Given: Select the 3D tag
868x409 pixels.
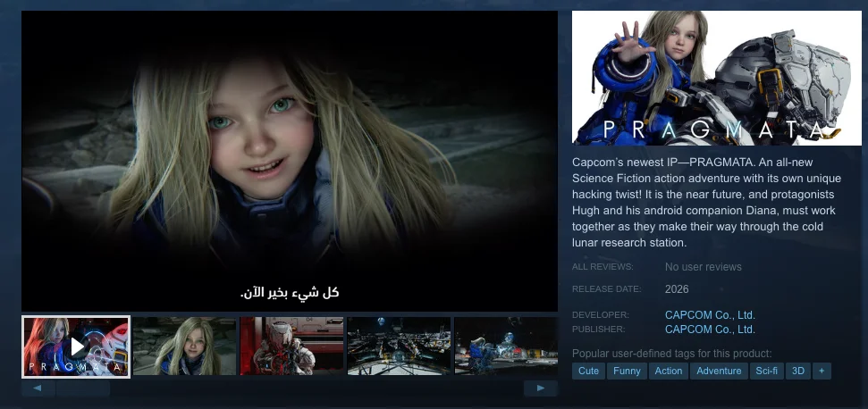Looking at the screenshot, I should tap(797, 371).
